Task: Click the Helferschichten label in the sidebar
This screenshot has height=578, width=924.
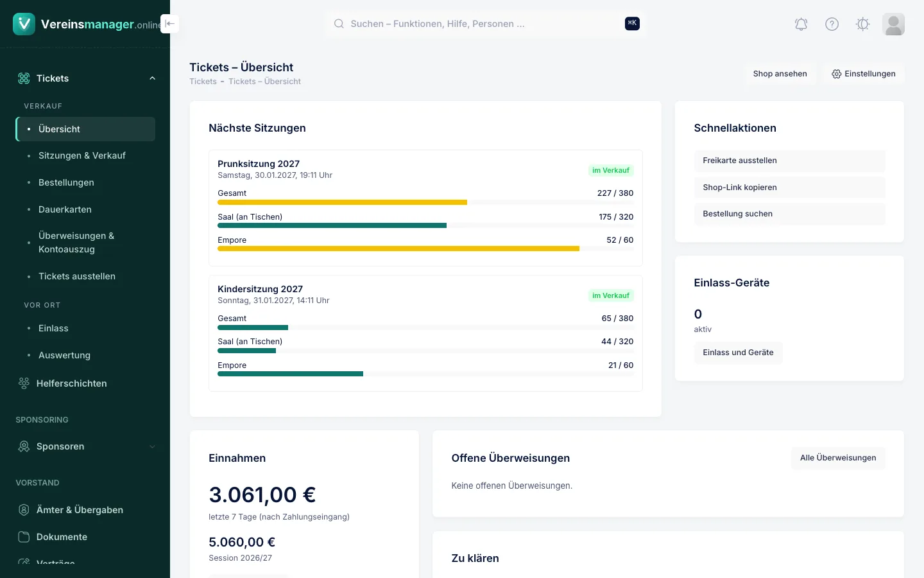Action: [x=72, y=383]
